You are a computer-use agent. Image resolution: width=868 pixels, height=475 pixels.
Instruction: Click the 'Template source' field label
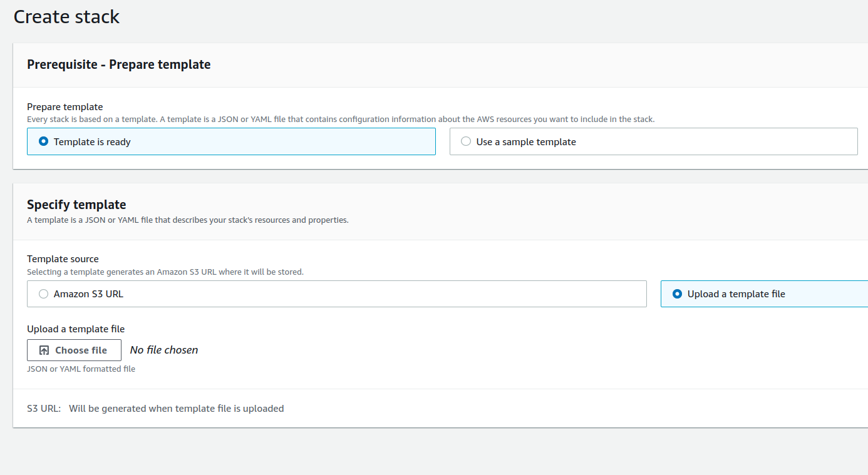(x=63, y=259)
